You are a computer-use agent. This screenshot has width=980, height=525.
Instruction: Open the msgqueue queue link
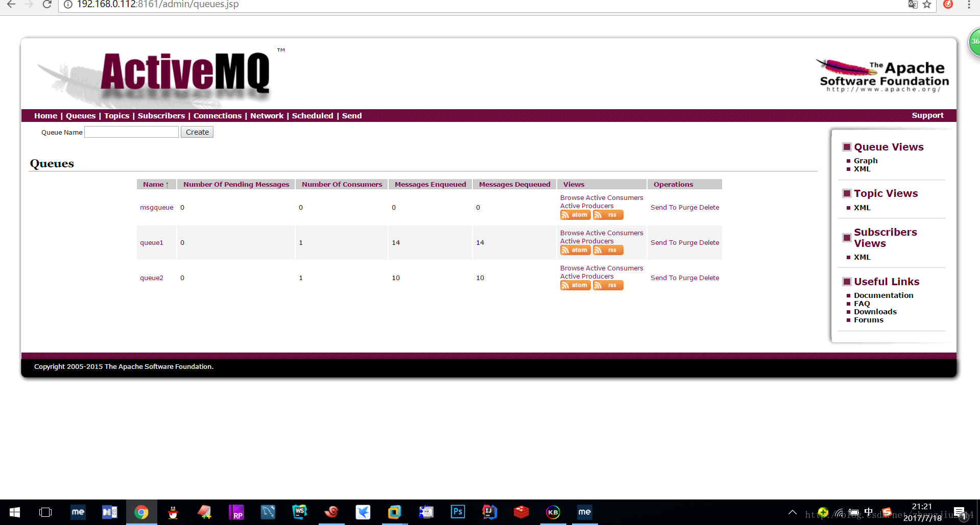[157, 207]
